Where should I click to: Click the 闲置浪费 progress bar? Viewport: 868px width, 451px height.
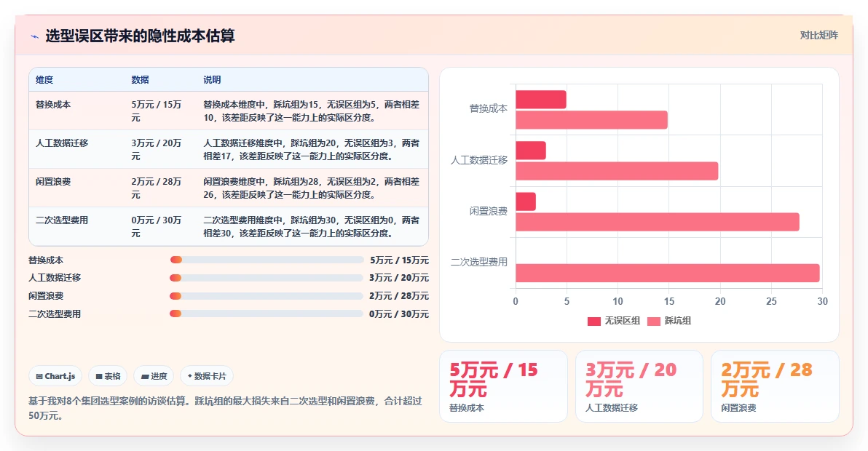point(267,295)
